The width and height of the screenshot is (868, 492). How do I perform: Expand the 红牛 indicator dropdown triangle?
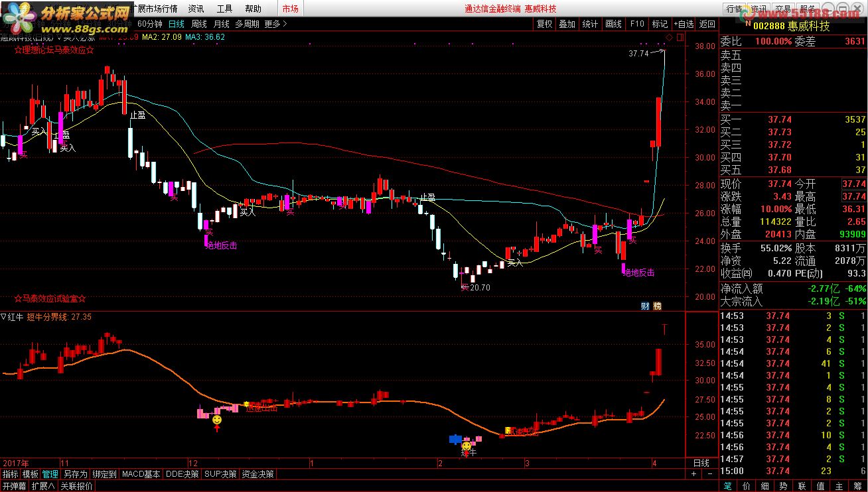(x=4, y=317)
